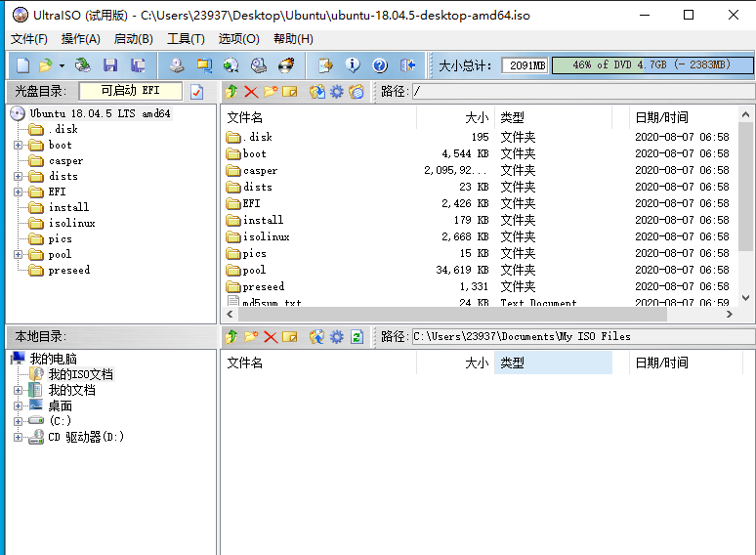The width and height of the screenshot is (756, 555).
Task: Click the open CD/DVD toolbar icon
Action: tap(82, 65)
